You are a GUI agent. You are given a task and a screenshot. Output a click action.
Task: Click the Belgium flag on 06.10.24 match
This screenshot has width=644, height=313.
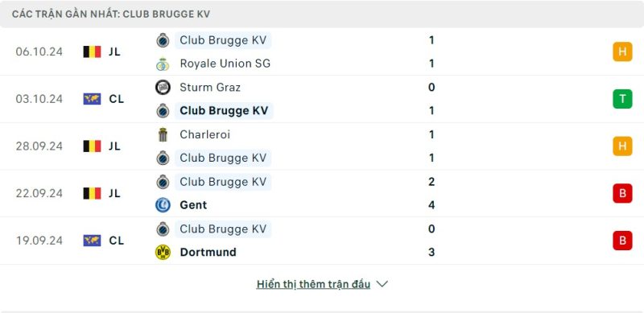(92, 51)
